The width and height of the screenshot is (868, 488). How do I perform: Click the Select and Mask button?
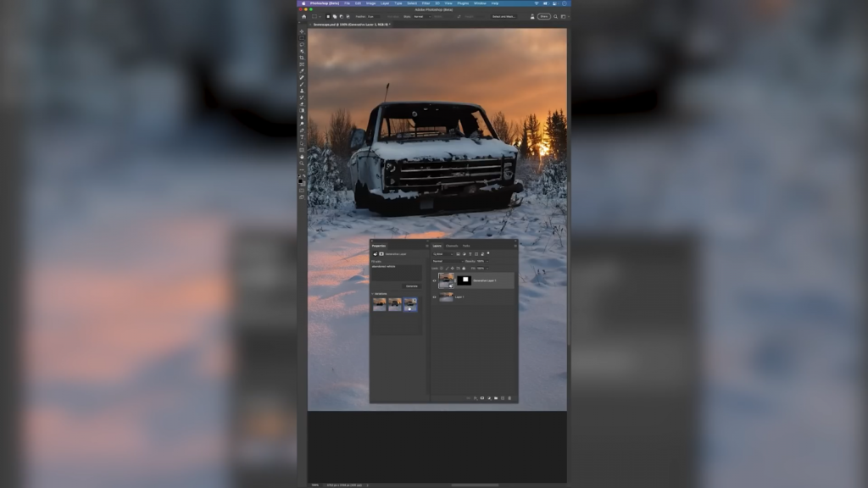(504, 17)
